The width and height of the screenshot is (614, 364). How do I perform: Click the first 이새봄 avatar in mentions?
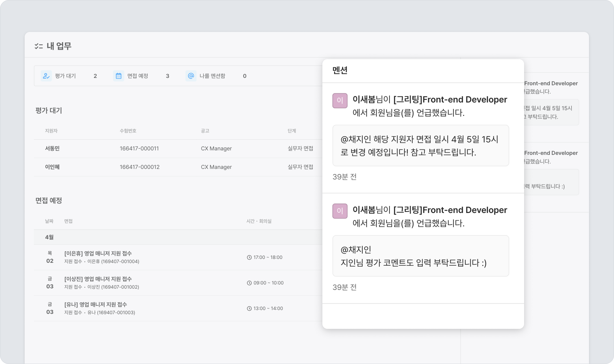coord(340,100)
